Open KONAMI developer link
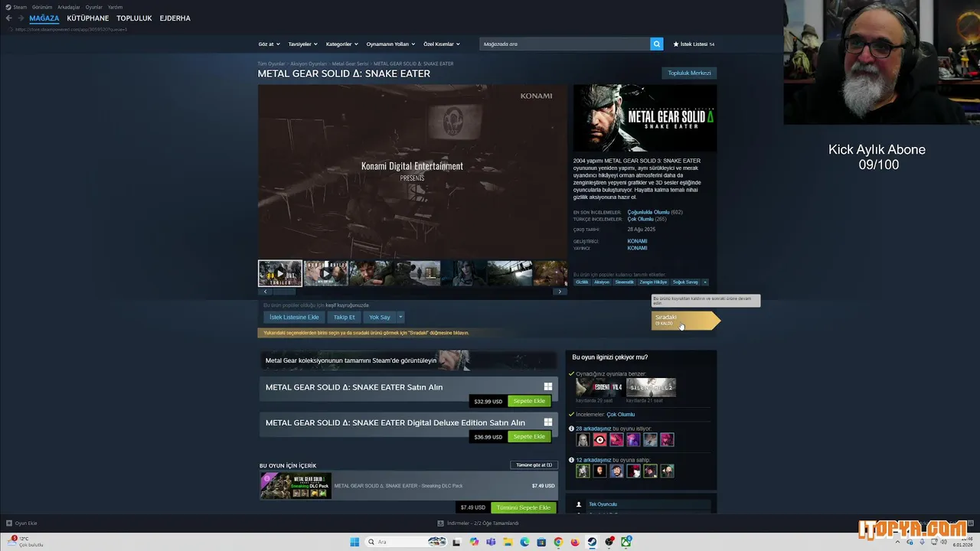The height and width of the screenshot is (551, 980). [x=637, y=241]
